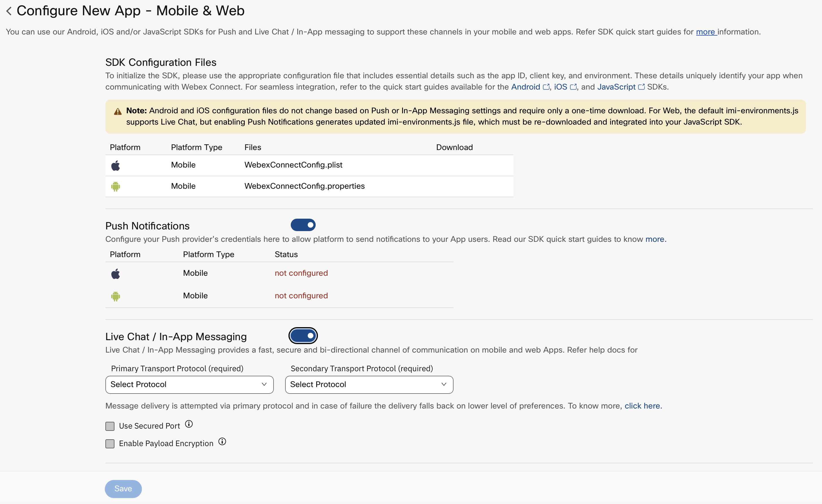Viewport: 822px width, 504px height.
Task: Click the WebexConnectConfig.plist file name
Action: [293, 165]
